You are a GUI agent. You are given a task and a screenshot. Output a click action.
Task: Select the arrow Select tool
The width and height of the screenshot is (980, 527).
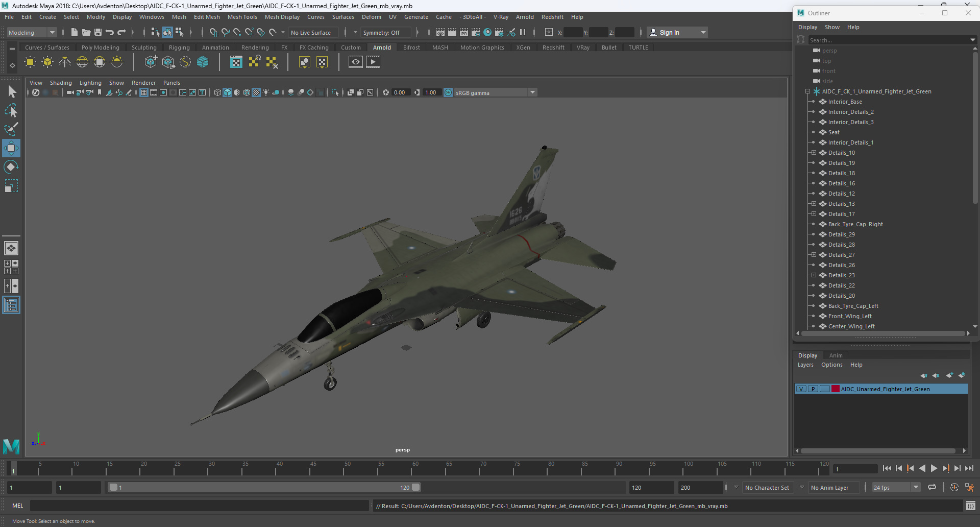pyautogui.click(x=11, y=91)
